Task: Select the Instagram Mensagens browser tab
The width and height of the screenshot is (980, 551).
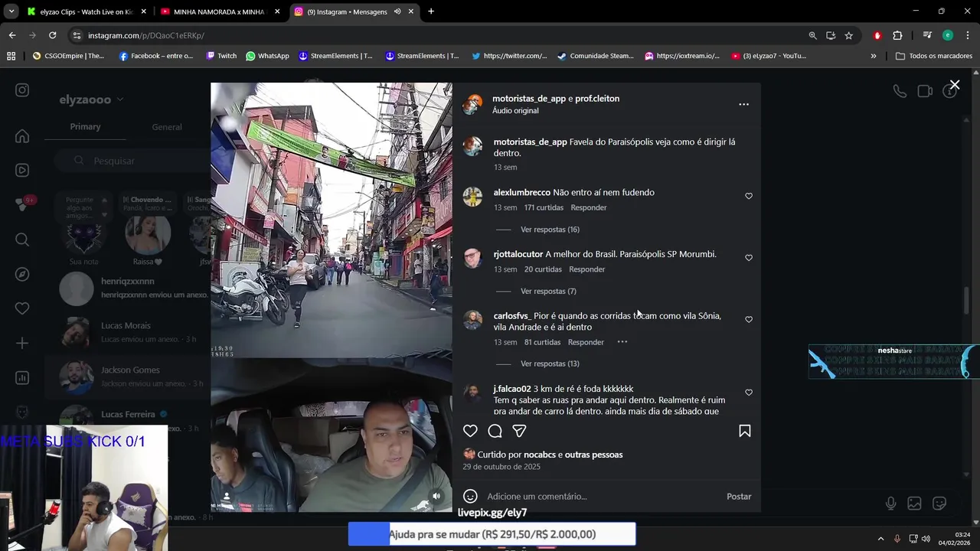Action: point(354,11)
